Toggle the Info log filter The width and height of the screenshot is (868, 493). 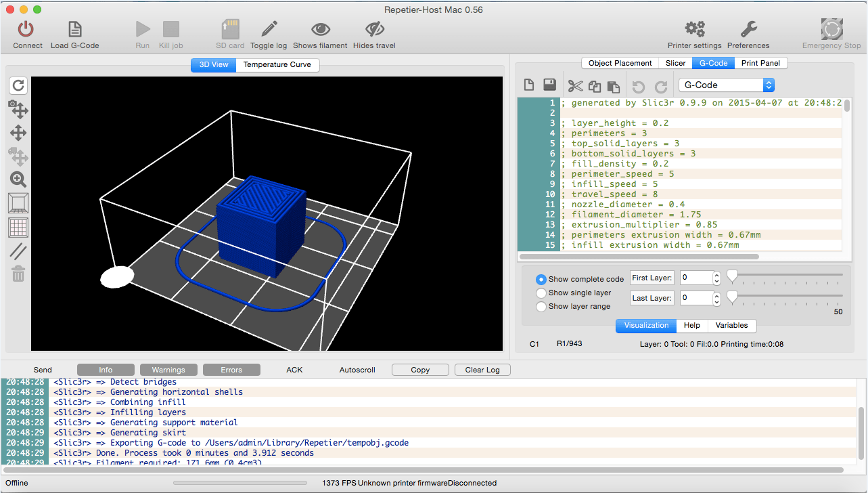tap(106, 370)
